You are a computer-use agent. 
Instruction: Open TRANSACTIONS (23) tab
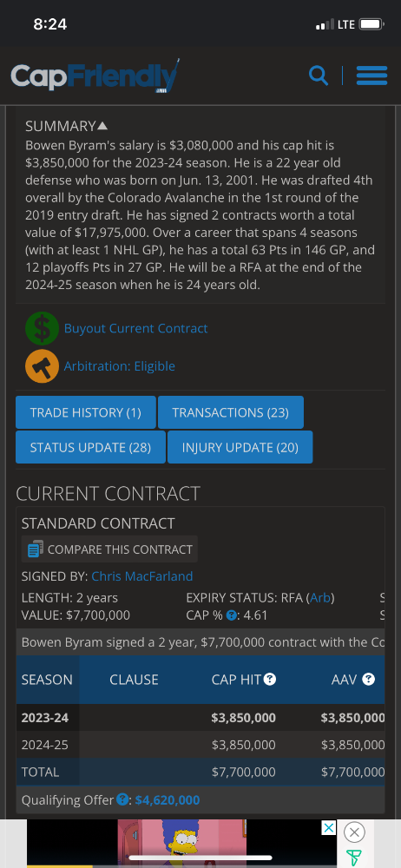(x=230, y=412)
